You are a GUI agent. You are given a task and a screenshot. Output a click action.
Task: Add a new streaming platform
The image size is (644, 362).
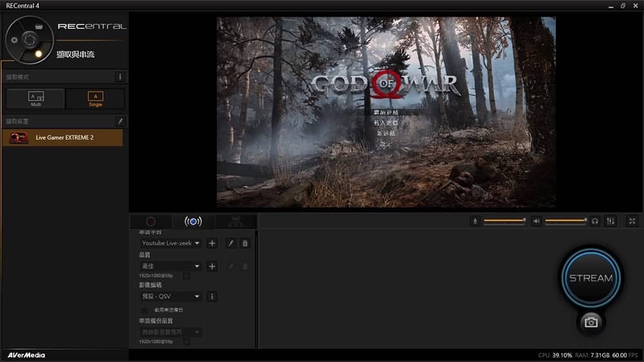coord(212,243)
